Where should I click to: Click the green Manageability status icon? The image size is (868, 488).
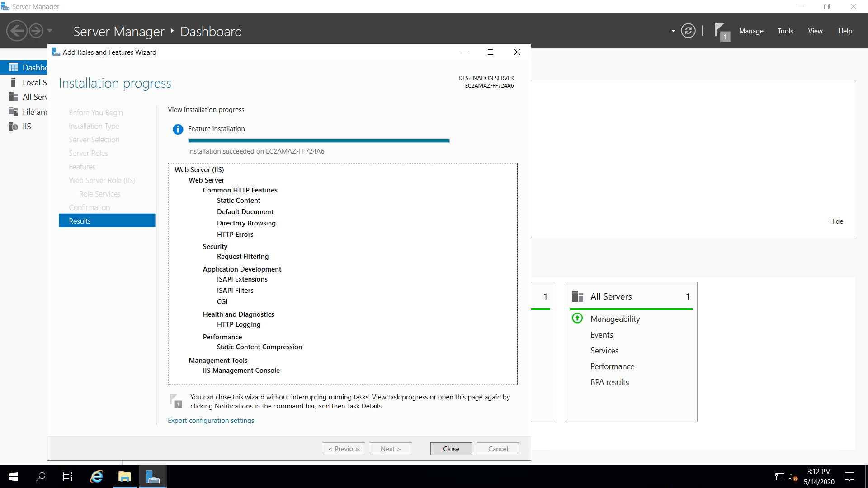(577, 318)
